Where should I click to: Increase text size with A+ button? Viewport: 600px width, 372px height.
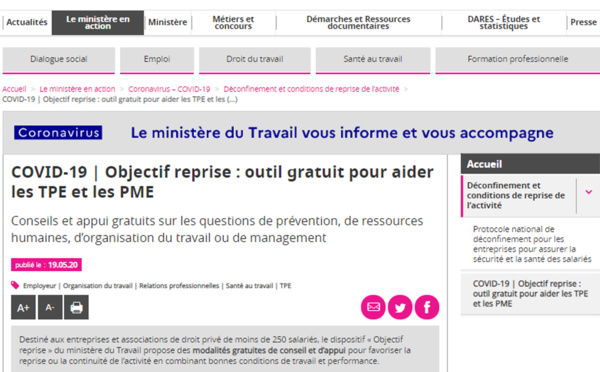(23, 307)
